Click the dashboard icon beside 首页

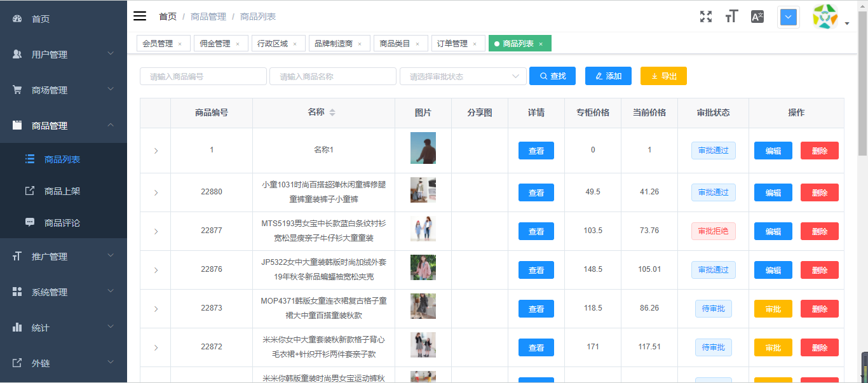tap(17, 18)
